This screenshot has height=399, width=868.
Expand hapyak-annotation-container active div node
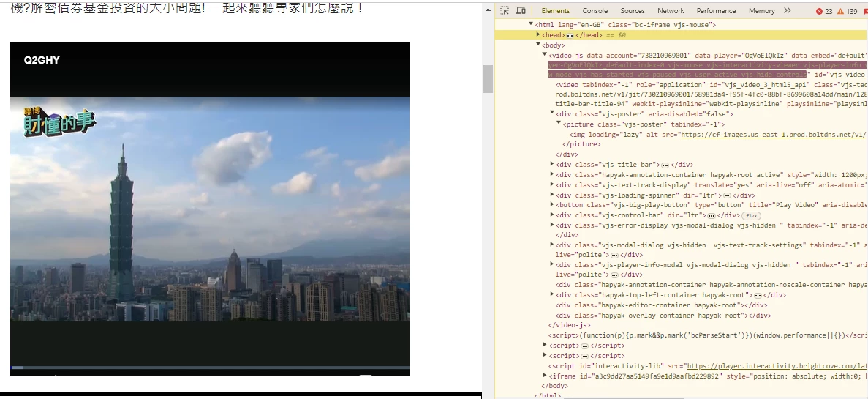coord(552,174)
